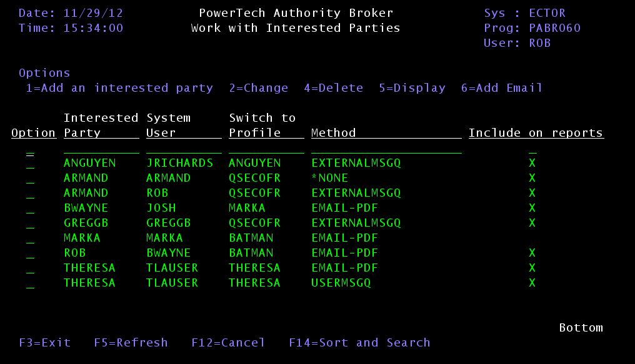Click the option field for MARKA party row

pyautogui.click(x=30, y=239)
